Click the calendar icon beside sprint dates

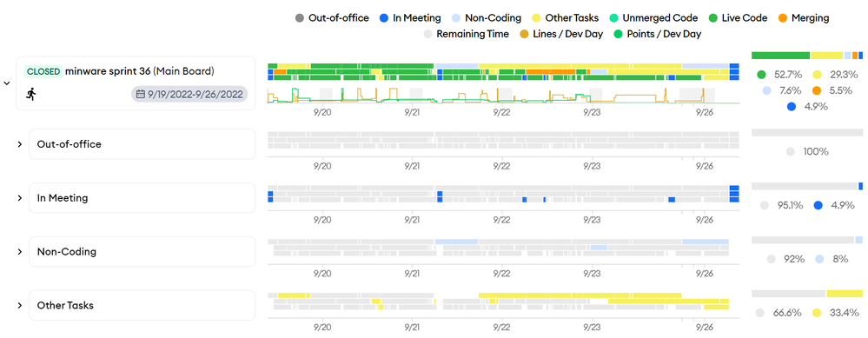pos(141,94)
